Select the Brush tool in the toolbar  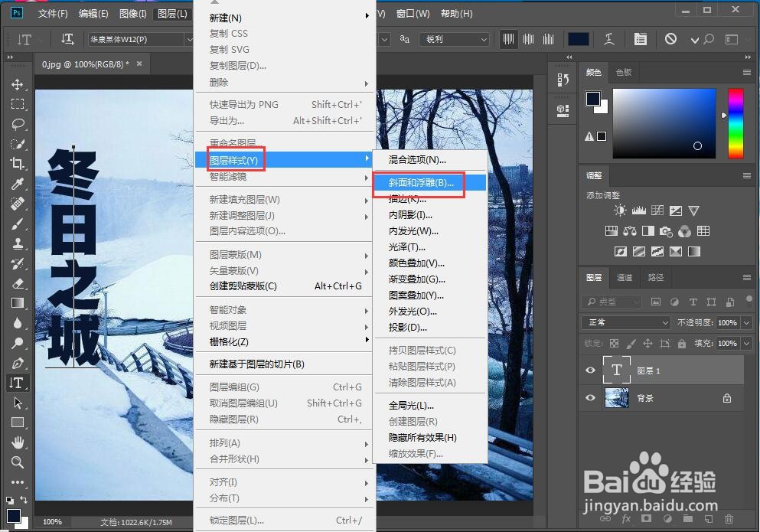[18, 224]
